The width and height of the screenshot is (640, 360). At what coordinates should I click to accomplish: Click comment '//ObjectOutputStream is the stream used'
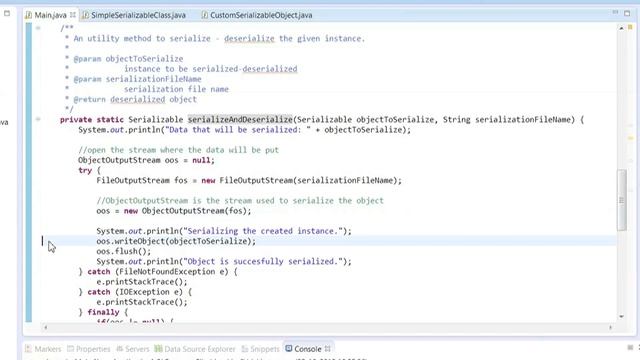tap(240, 201)
